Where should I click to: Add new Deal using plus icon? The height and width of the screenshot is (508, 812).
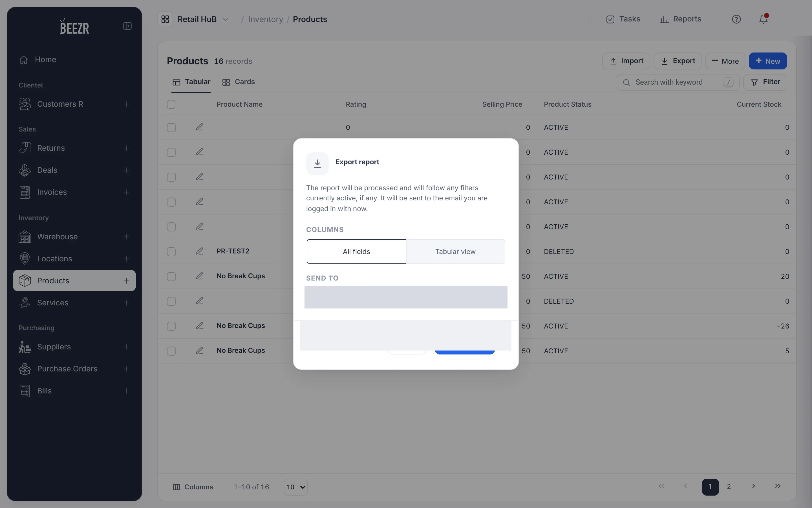click(127, 170)
